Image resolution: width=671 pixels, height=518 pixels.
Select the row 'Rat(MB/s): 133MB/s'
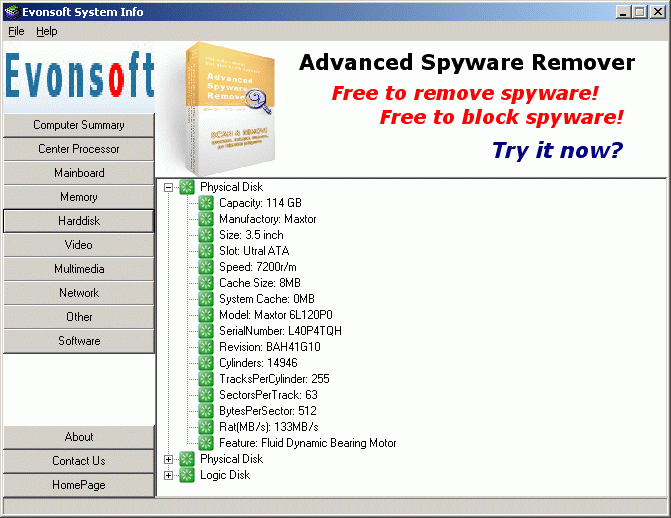(x=269, y=427)
